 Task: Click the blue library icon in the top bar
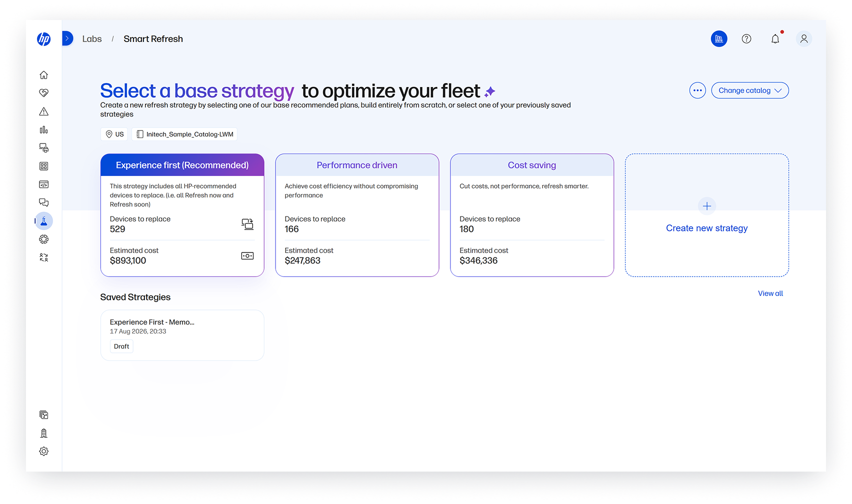point(719,38)
